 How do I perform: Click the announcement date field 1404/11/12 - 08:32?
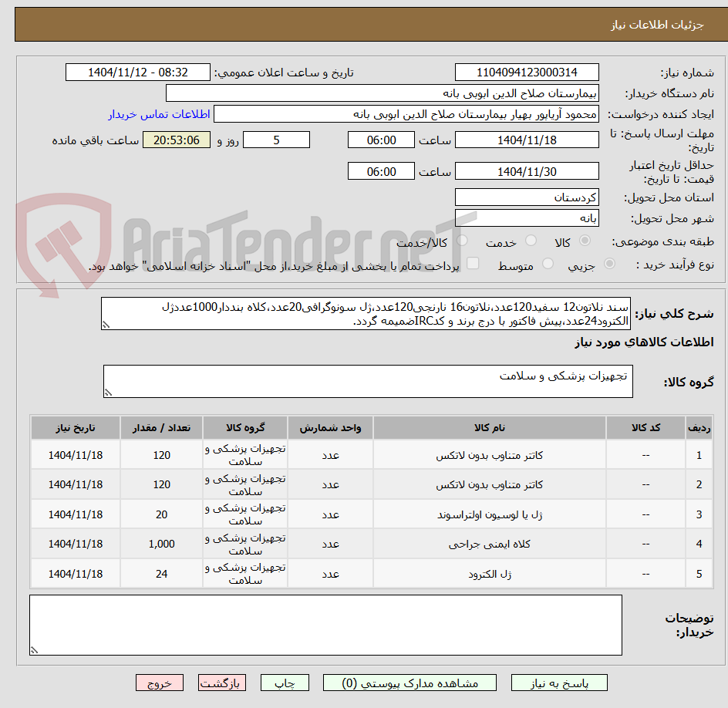138,72
